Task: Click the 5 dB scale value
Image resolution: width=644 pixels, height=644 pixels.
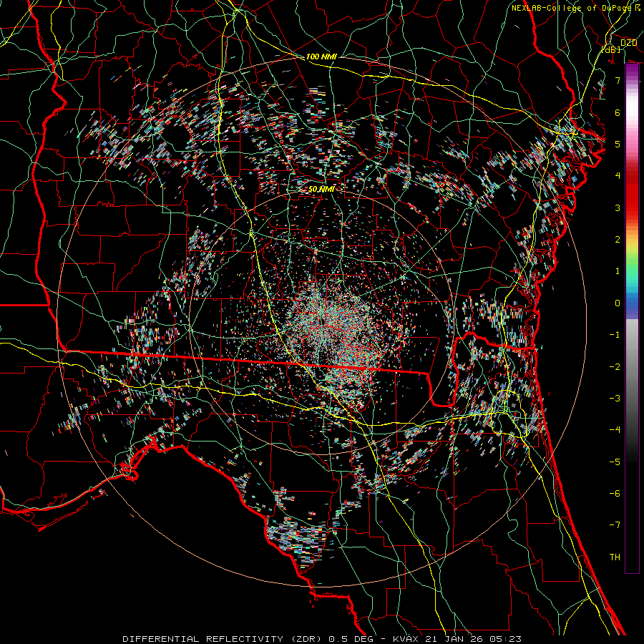Action: click(x=617, y=144)
